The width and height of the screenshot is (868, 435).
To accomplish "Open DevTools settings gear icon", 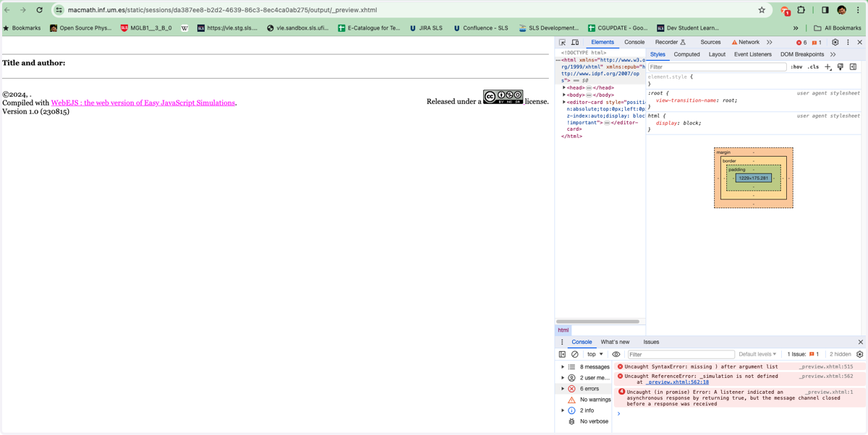I will (835, 43).
